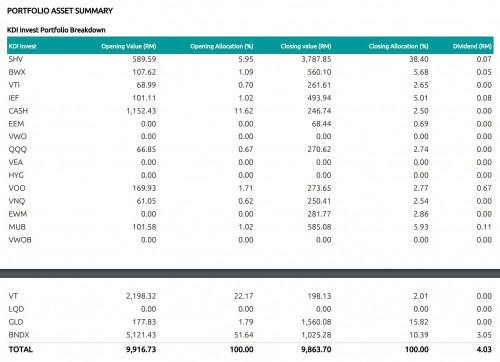Click VT opening allocation 22.17
The height and width of the screenshot is (362, 500).
coord(244,296)
